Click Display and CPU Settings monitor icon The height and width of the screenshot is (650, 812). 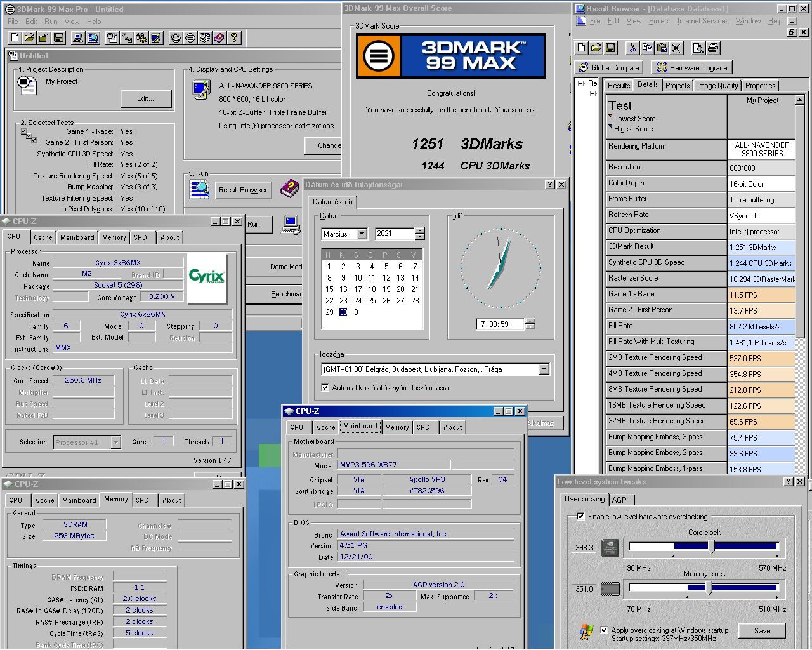pyautogui.click(x=202, y=90)
